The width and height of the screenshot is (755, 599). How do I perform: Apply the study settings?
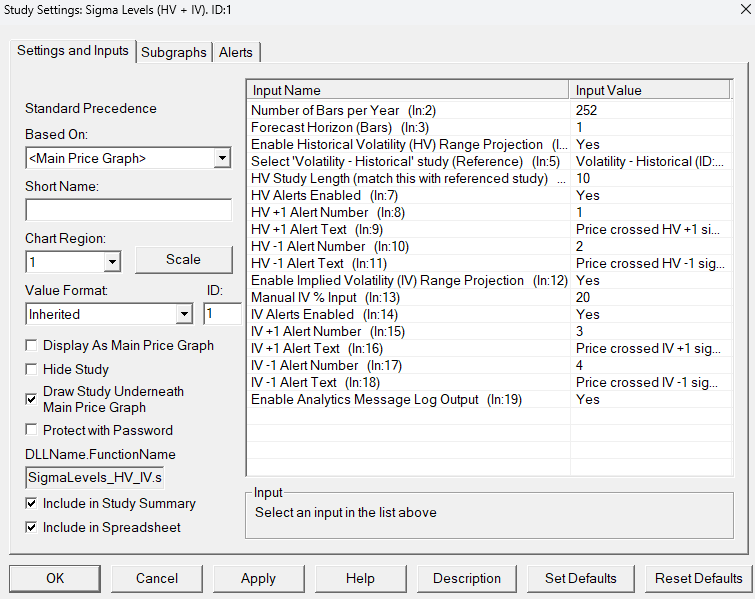click(259, 578)
